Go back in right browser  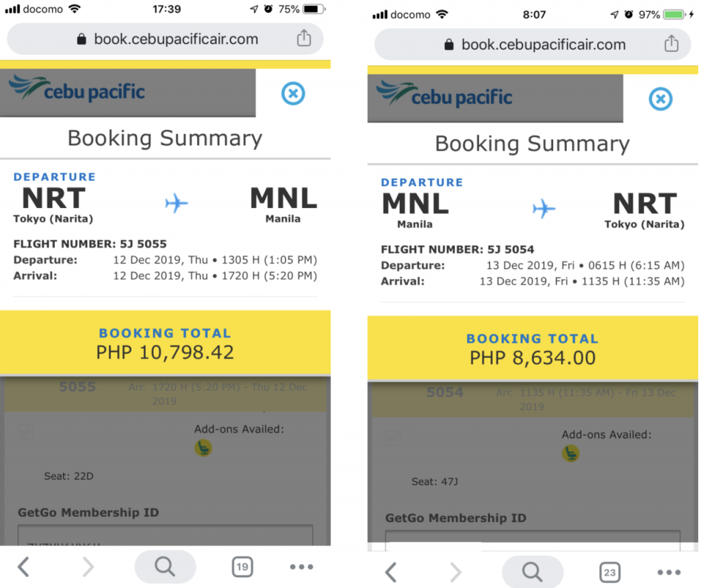click(391, 572)
